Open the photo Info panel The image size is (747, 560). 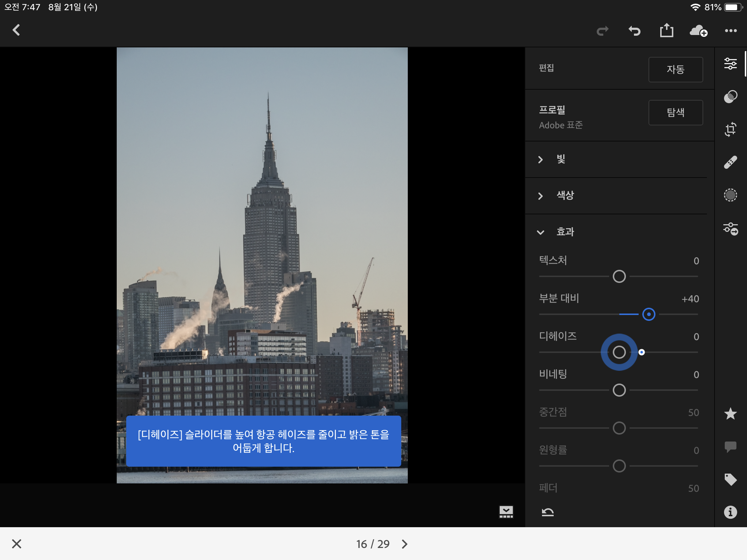731,512
